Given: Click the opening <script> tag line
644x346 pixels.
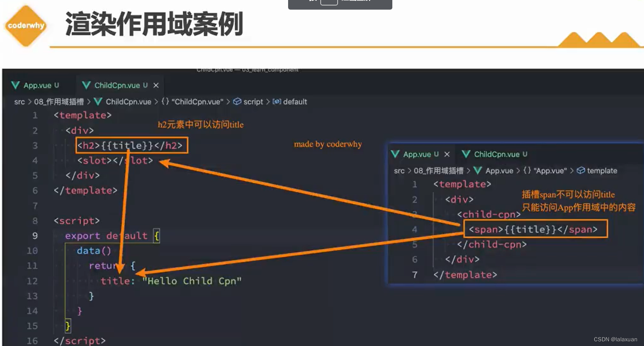Looking at the screenshot, I should pos(77,221).
